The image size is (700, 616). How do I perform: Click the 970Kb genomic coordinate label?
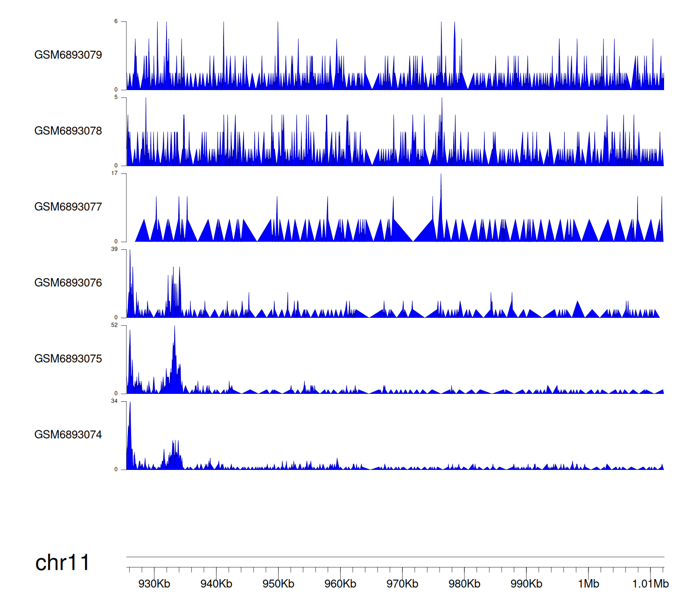point(402,584)
